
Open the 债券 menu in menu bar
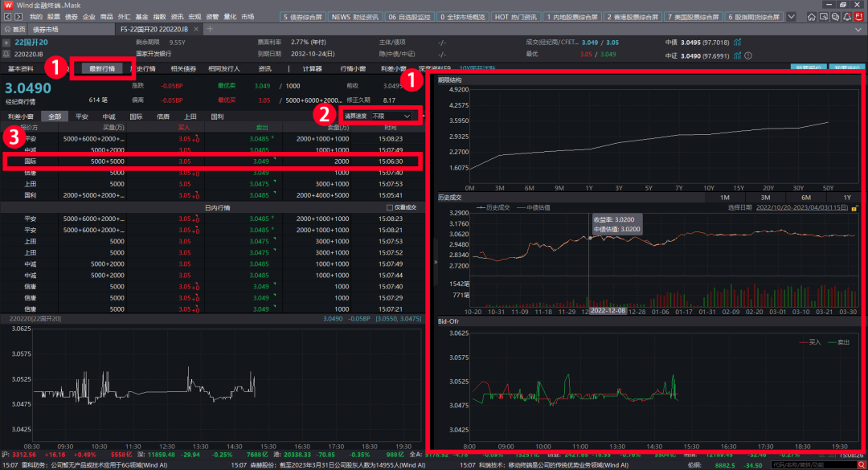pos(71,16)
